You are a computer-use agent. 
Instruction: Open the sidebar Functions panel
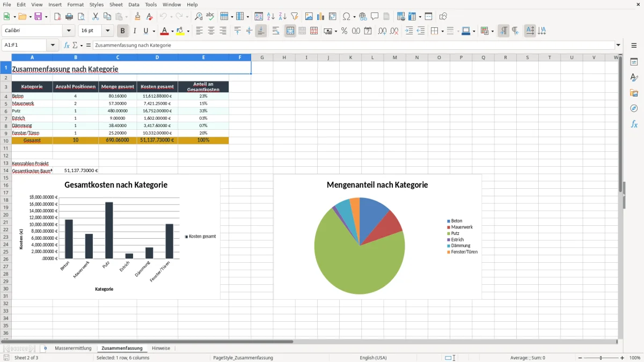tap(634, 124)
